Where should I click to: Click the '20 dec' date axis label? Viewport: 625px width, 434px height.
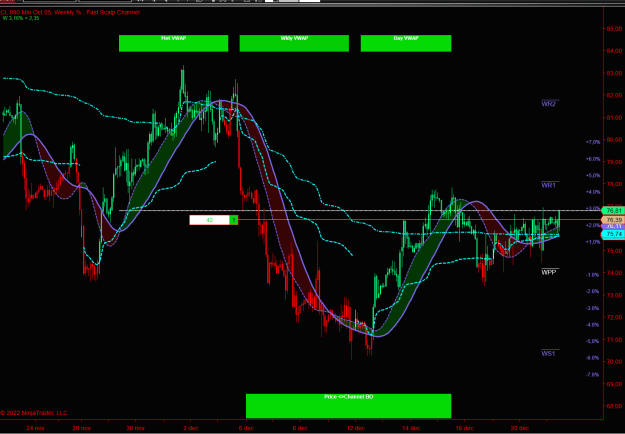tap(519, 428)
